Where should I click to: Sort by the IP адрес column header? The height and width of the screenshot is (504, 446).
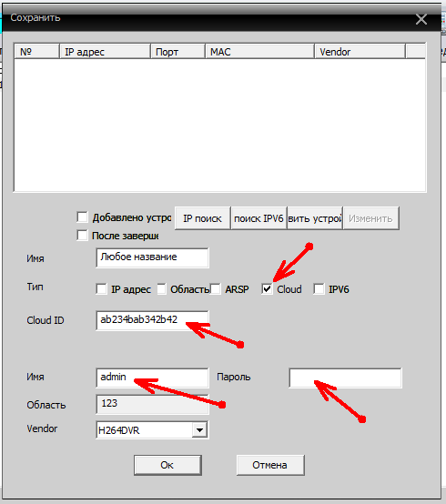(x=106, y=52)
